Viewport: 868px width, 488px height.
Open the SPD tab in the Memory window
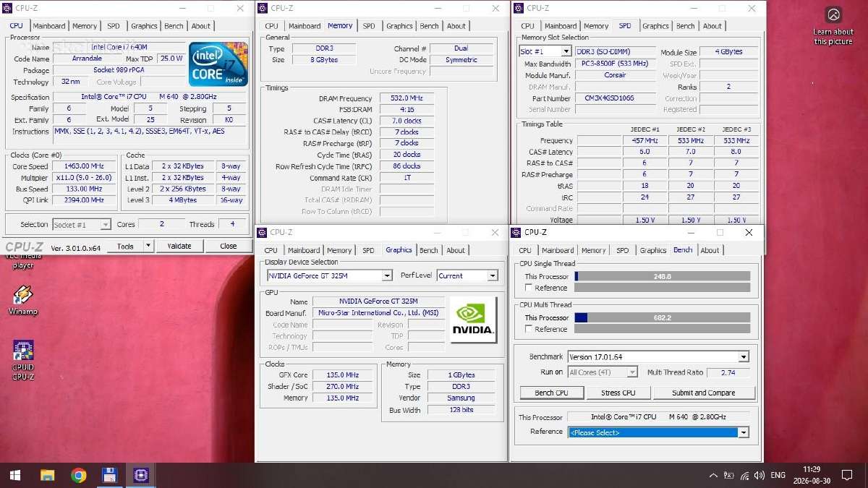coord(369,26)
